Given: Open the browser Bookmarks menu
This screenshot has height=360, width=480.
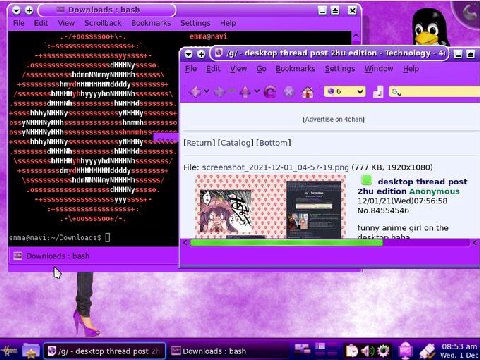Looking at the screenshot, I should click(295, 69).
